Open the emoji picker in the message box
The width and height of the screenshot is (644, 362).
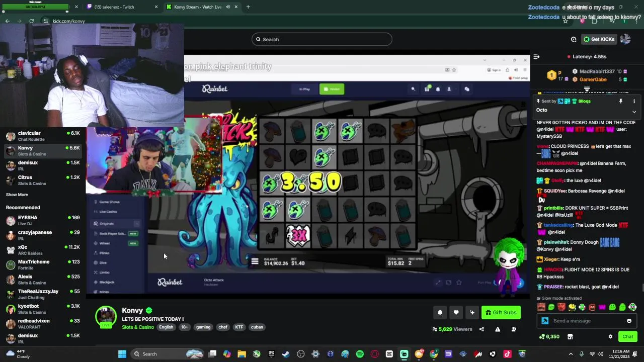(x=629, y=321)
